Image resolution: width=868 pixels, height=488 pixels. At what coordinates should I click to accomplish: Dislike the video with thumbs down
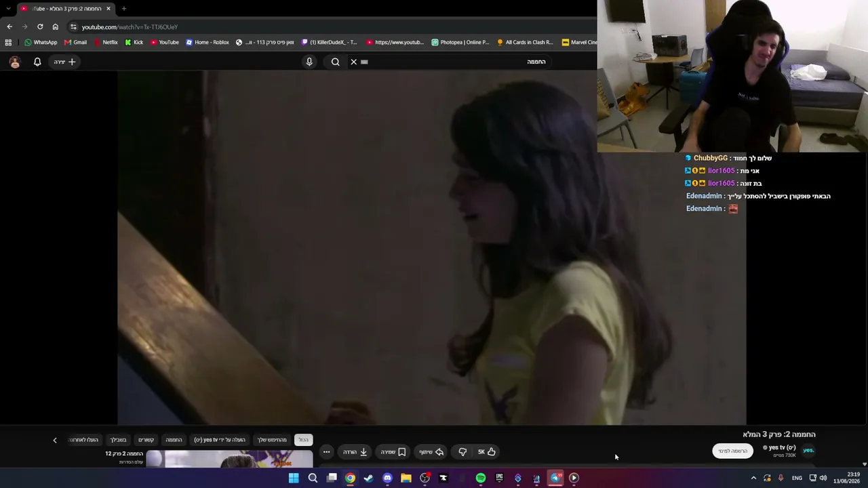pyautogui.click(x=462, y=452)
